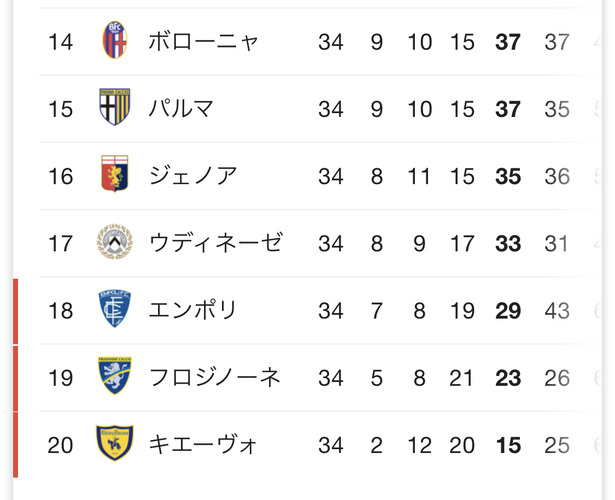
Task: Click Udinese's bold points value 33
Action: point(508,244)
